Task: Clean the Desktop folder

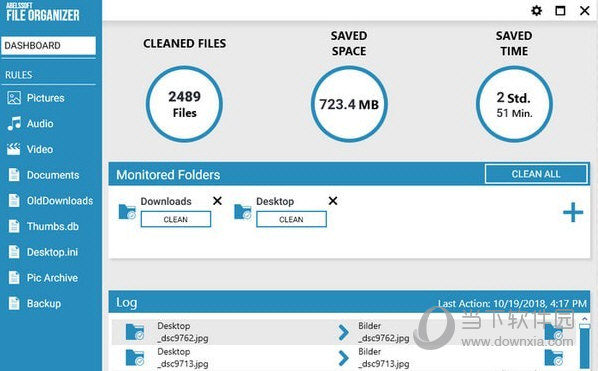Action: coord(291,219)
